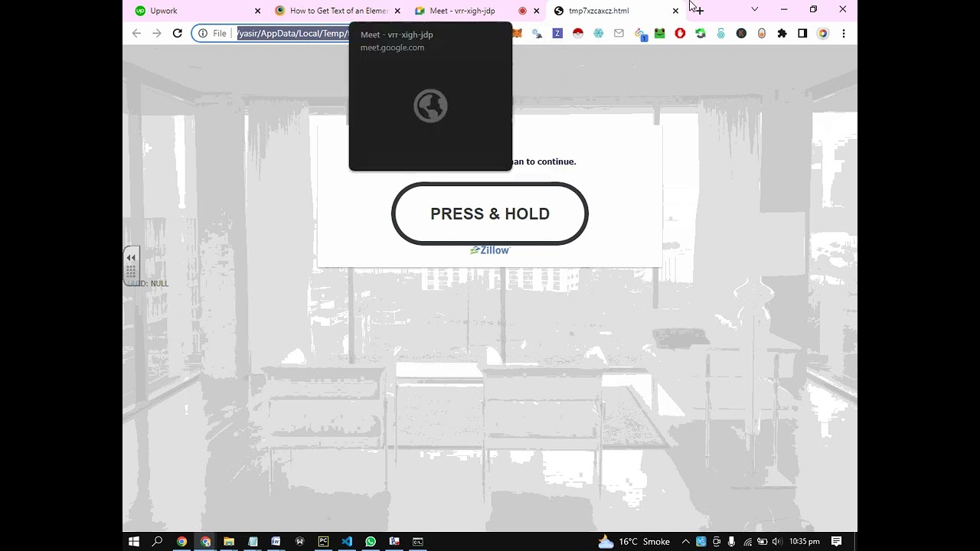
Task: Click the MetaMask fox extension icon
Action: [517, 34]
